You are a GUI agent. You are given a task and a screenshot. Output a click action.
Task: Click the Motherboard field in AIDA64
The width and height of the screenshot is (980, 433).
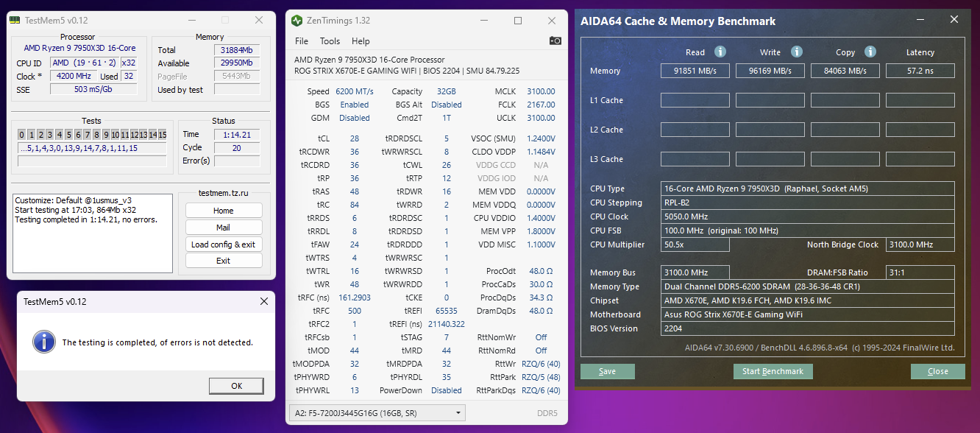click(x=807, y=314)
